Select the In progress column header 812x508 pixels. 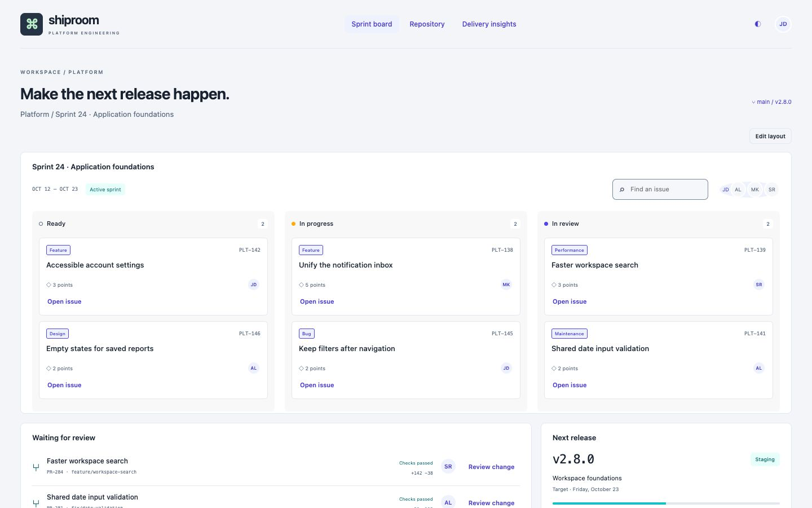tap(316, 224)
